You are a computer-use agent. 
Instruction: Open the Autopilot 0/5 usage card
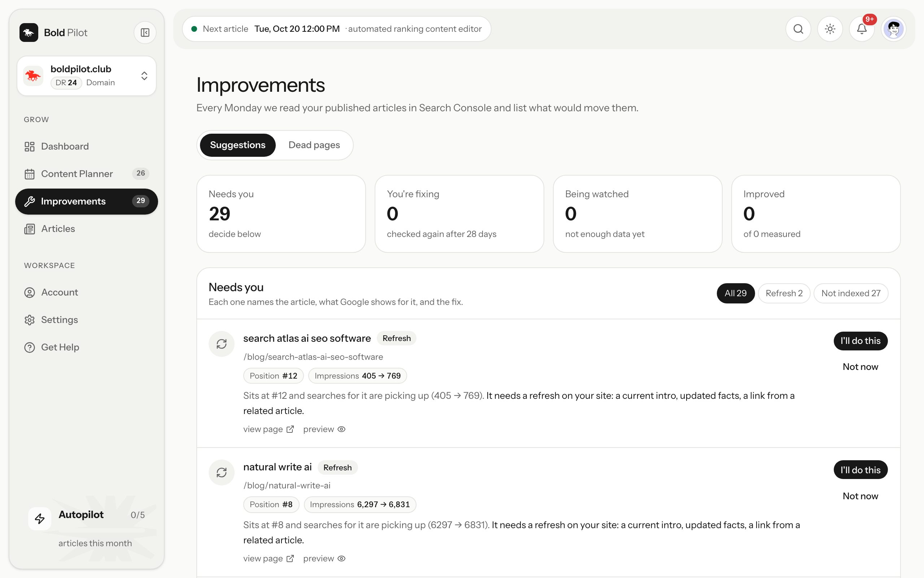pos(87,528)
